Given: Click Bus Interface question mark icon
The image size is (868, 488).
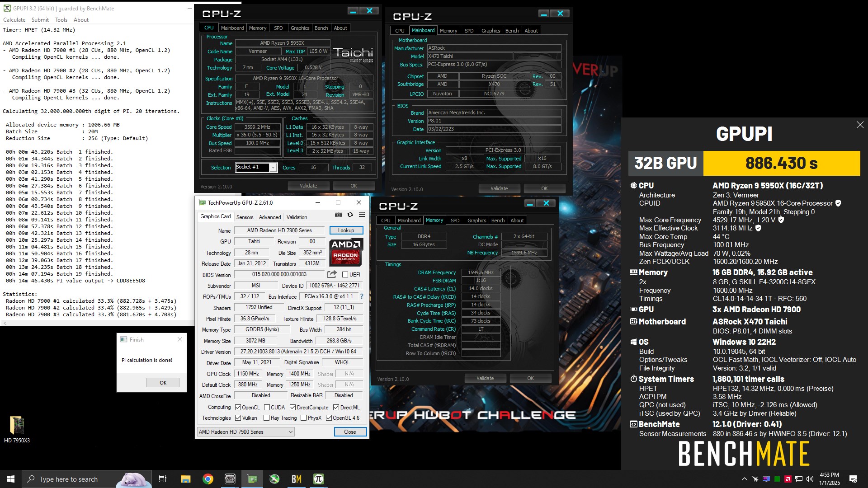Looking at the screenshot, I should click(x=361, y=296).
